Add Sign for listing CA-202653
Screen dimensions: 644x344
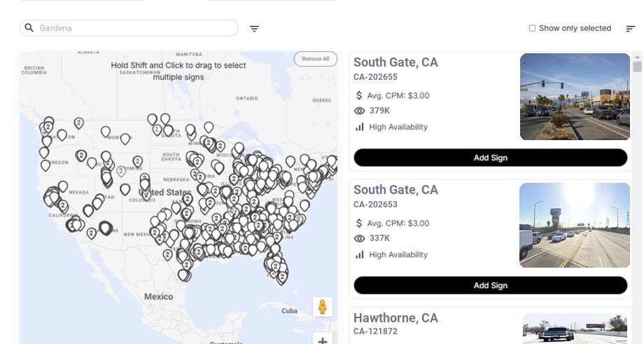pyautogui.click(x=490, y=285)
